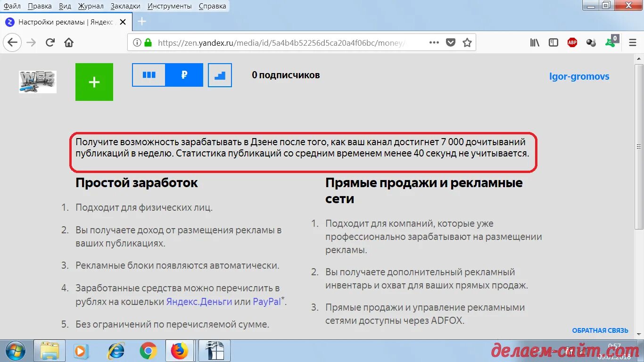Click the Прямые продажи и рекламные сети heading
This screenshot has width=644, height=362.
[x=424, y=190]
